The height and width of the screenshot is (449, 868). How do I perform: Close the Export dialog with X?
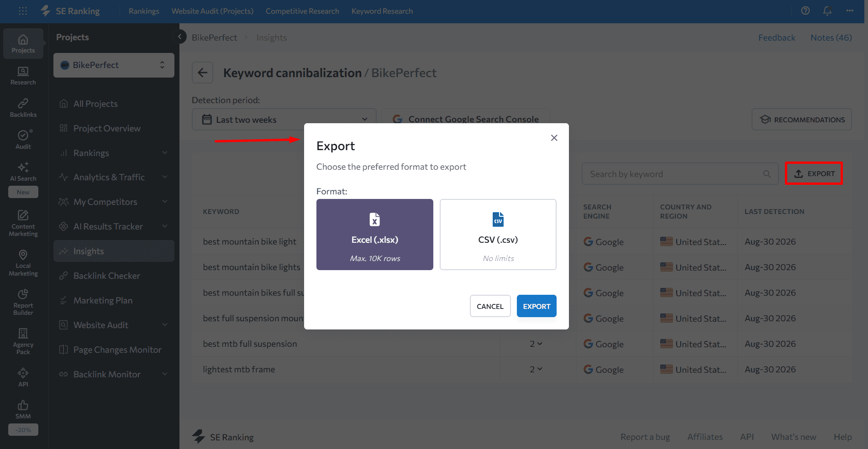[x=554, y=138]
